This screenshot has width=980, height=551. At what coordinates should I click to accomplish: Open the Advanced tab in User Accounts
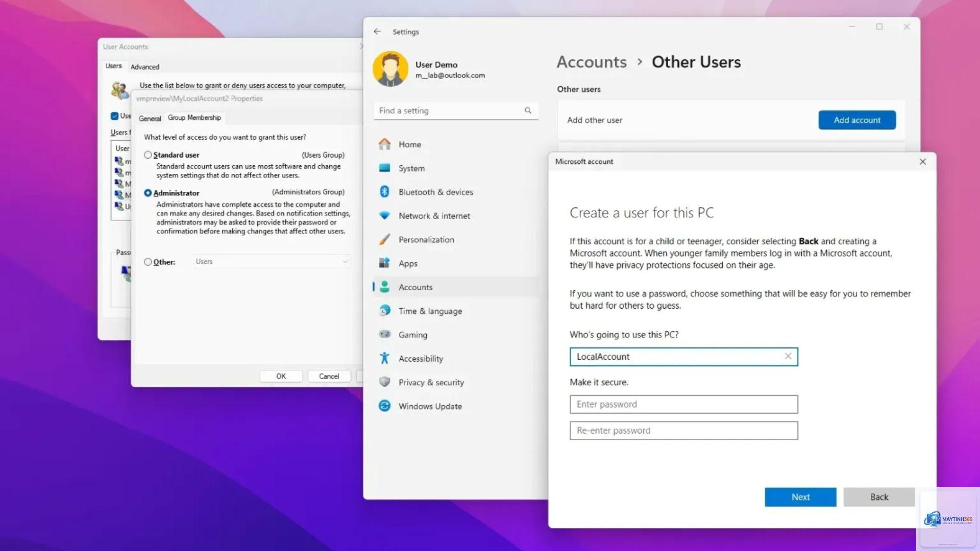[x=145, y=67]
